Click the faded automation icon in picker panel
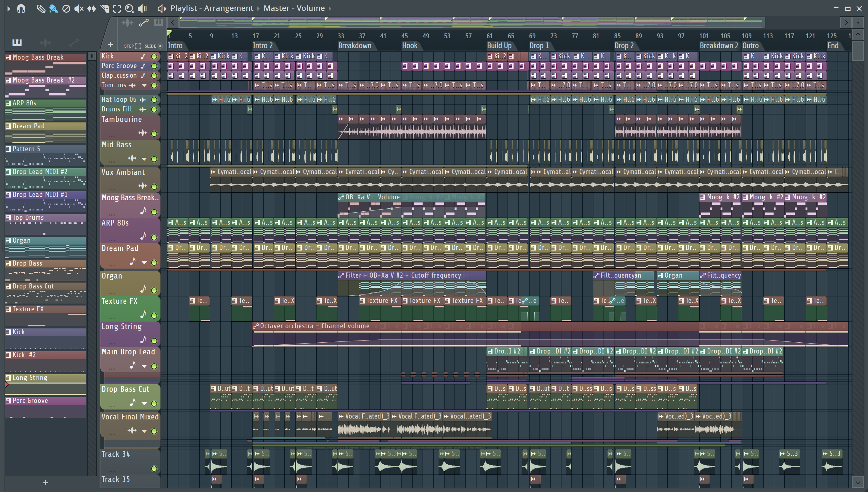This screenshot has width=868, height=492. (74, 42)
